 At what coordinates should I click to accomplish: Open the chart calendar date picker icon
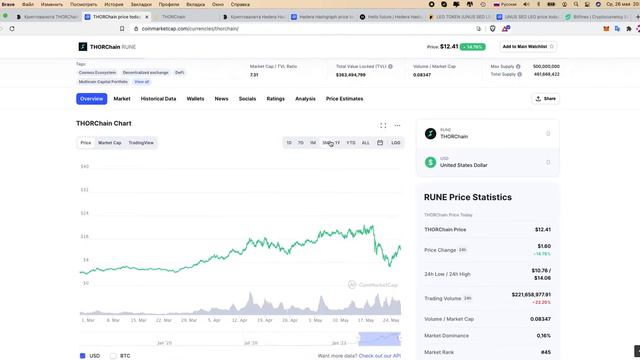click(x=380, y=142)
